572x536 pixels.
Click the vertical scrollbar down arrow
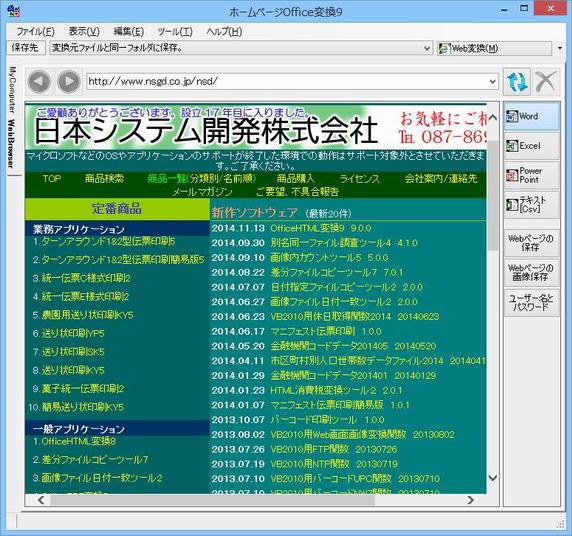click(493, 478)
